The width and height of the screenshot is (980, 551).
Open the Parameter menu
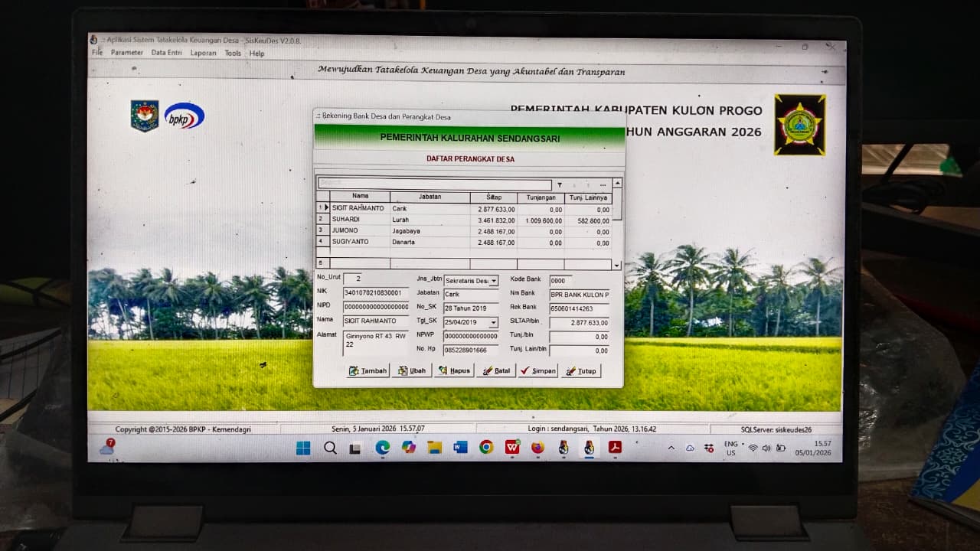[x=126, y=54]
